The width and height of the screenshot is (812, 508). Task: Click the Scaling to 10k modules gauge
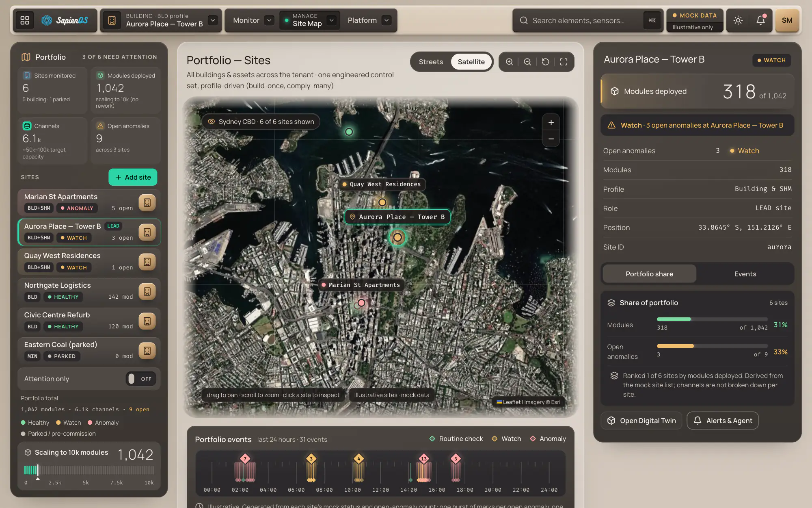tap(89, 470)
